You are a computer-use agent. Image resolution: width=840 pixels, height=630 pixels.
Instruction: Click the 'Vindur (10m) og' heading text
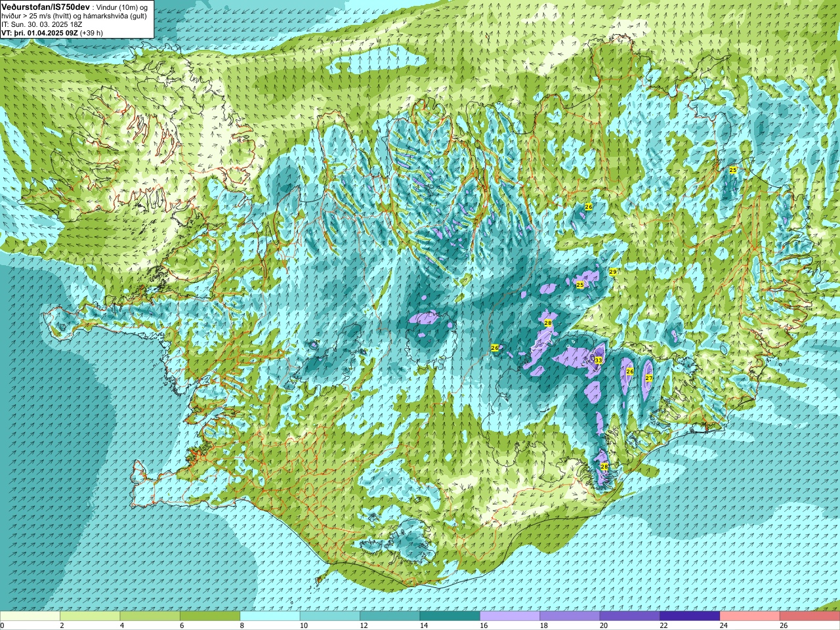point(121,7)
